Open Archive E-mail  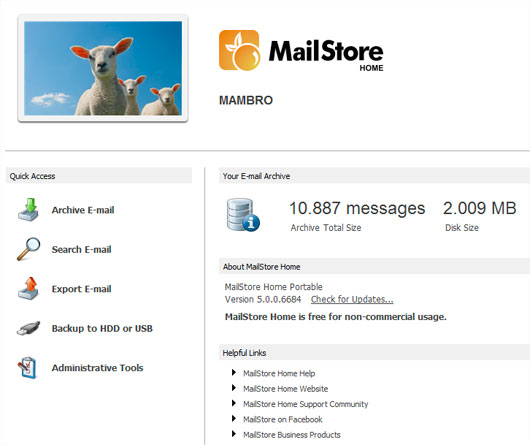pyautogui.click(x=83, y=210)
